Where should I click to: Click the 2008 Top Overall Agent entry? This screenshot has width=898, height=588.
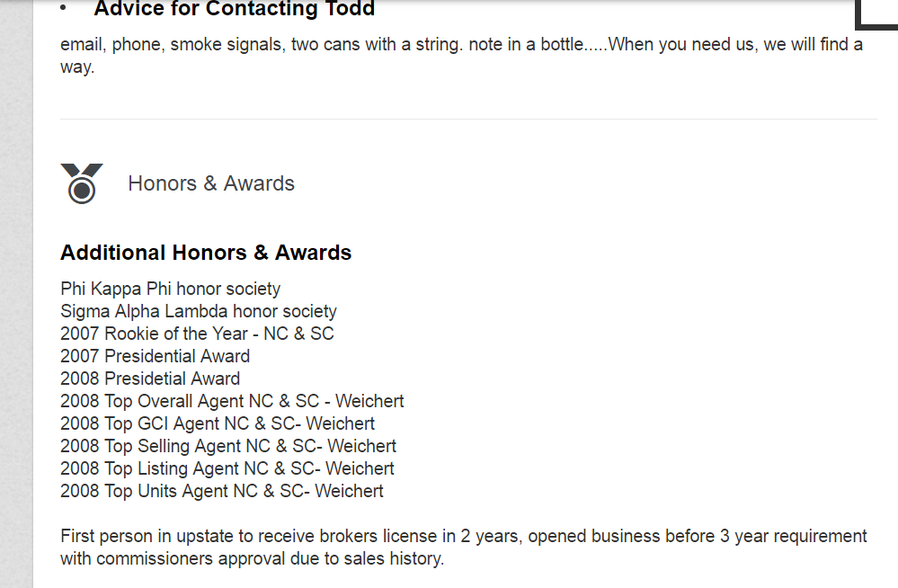tap(232, 401)
